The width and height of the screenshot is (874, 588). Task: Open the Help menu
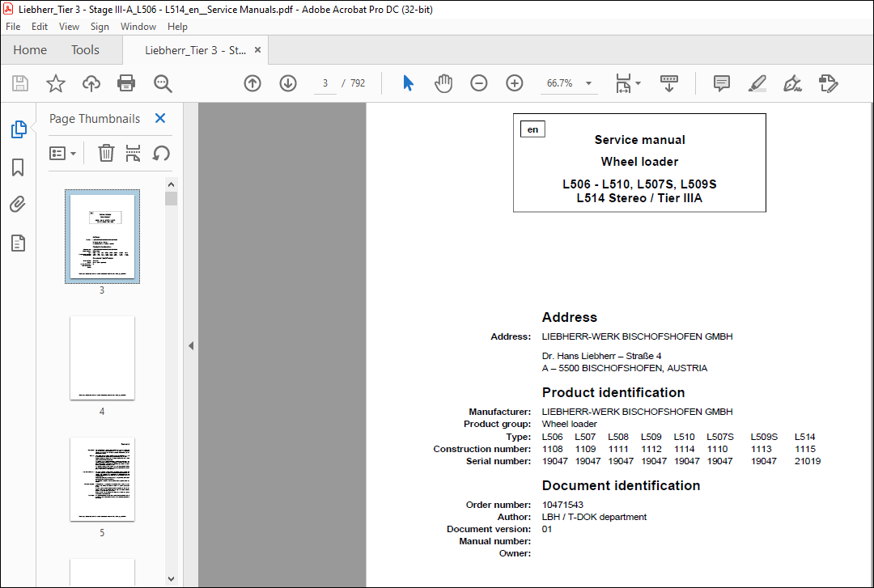point(177,26)
